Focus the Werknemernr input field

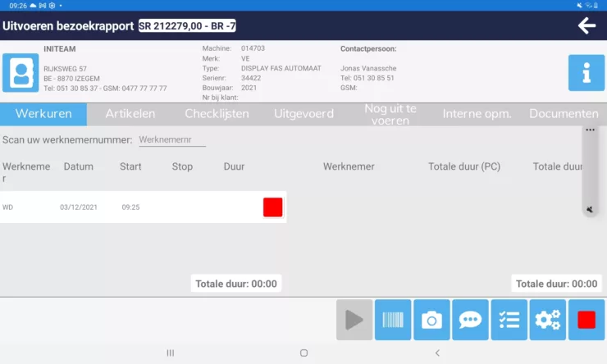point(172,139)
